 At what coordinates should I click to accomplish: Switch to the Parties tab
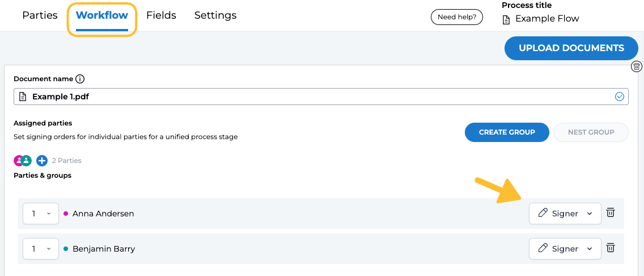pos(40,15)
